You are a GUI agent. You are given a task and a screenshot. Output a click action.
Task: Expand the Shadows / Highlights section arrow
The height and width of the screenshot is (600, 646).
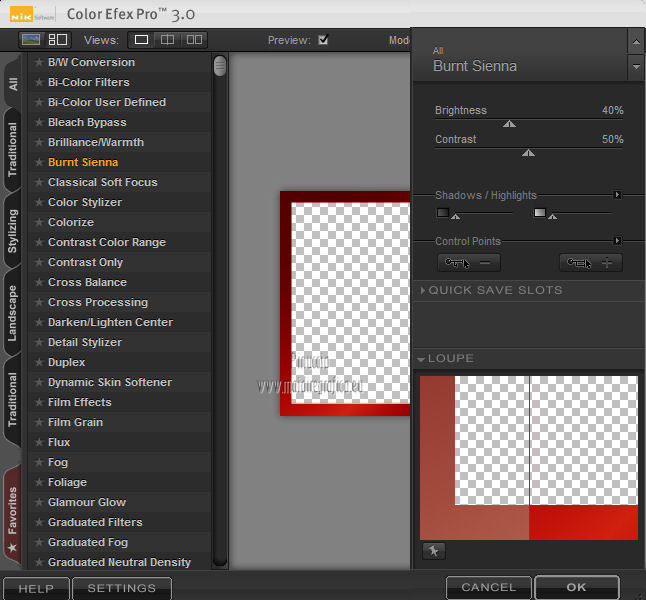click(617, 195)
